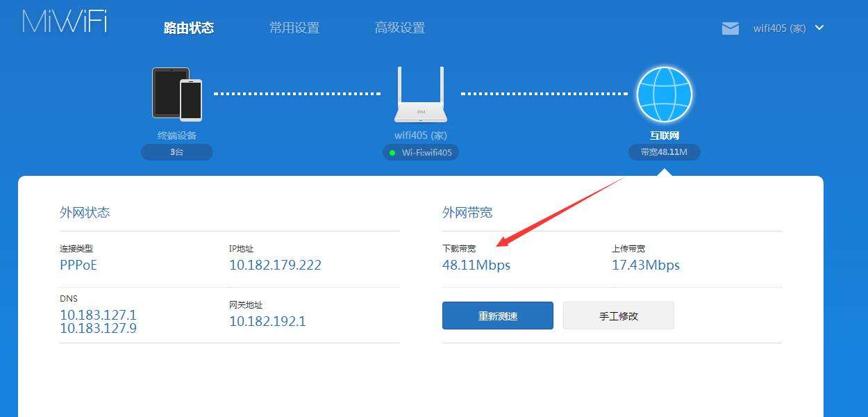The width and height of the screenshot is (868, 417).
Task: Click the 网关地址 label
Action: [246, 305]
